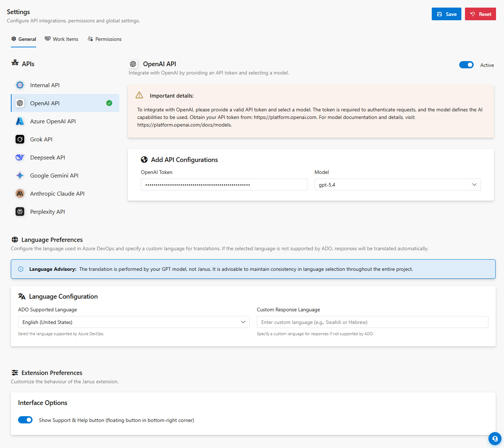This screenshot has height=448, width=504.
Task: Open the Anthropic Claude API icon
Action: point(20,193)
